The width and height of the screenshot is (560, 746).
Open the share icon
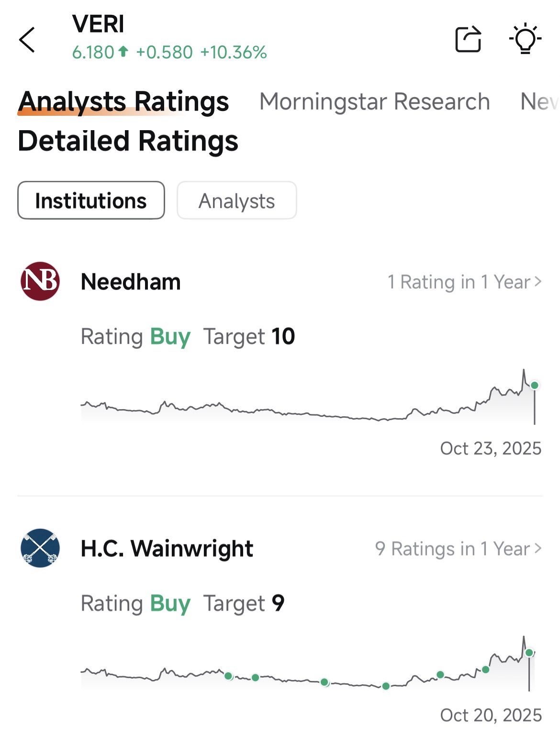[468, 39]
